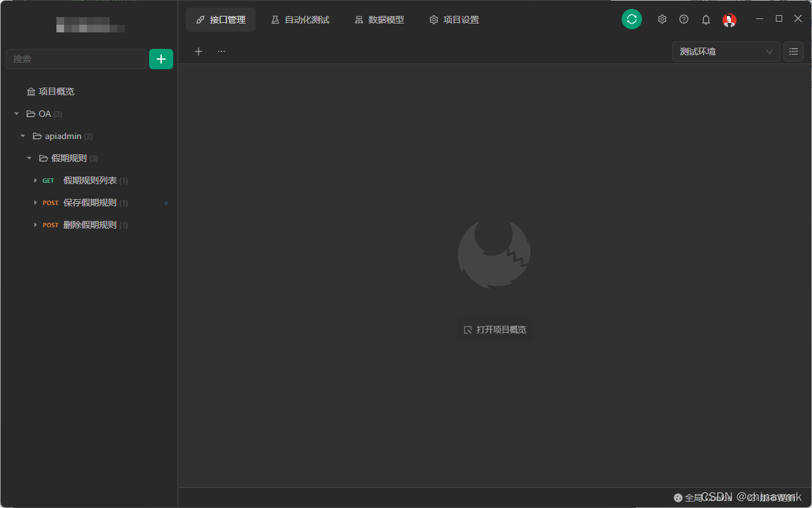Viewport: 812px width, 508px height.
Task: Open the tab bar three-dots menu
Action: point(221,51)
